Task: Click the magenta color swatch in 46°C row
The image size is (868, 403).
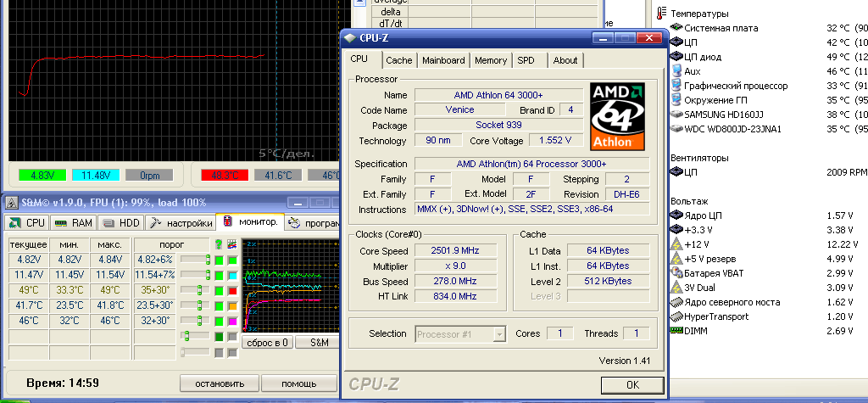Action: tap(233, 321)
